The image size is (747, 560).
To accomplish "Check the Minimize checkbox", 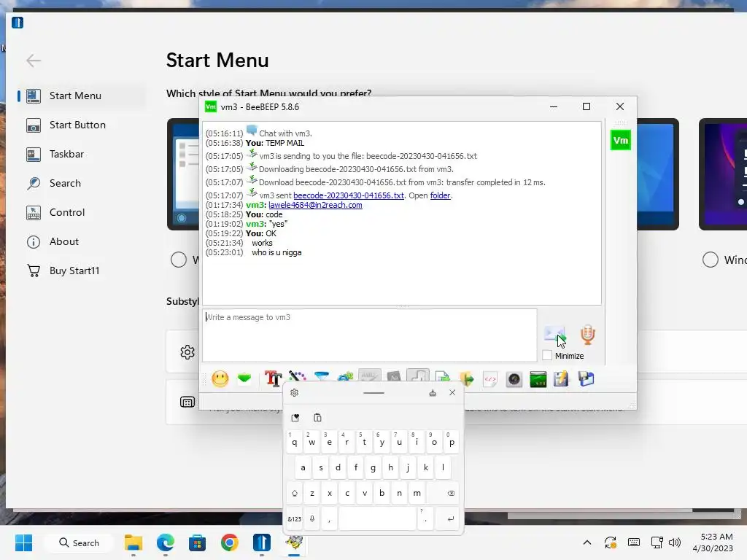I will click(x=547, y=355).
